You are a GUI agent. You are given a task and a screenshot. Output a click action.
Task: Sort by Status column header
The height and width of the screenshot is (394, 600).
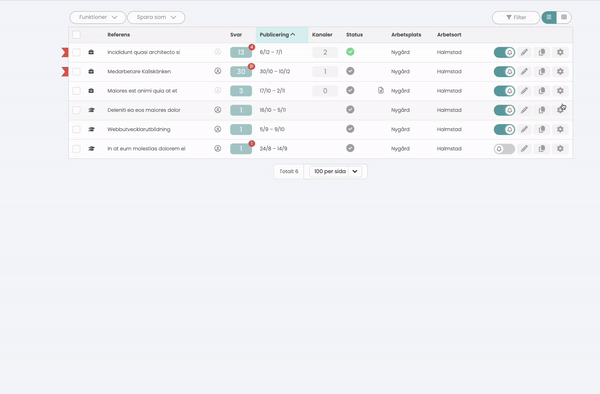[354, 35]
